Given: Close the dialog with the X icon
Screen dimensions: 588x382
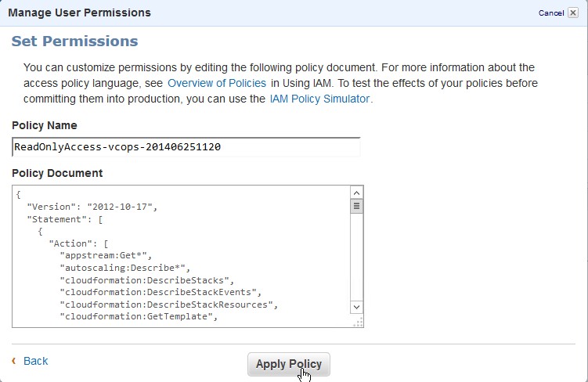Looking at the screenshot, I should (573, 13).
